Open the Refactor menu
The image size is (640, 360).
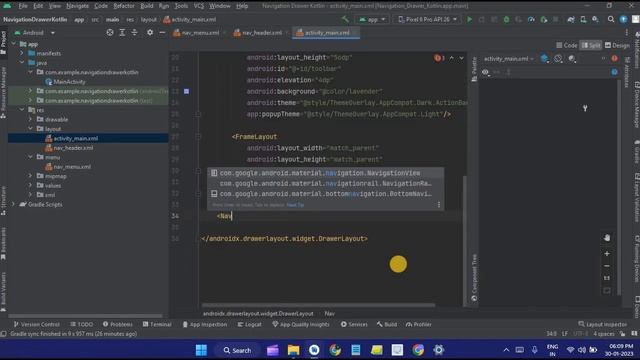point(124,6)
